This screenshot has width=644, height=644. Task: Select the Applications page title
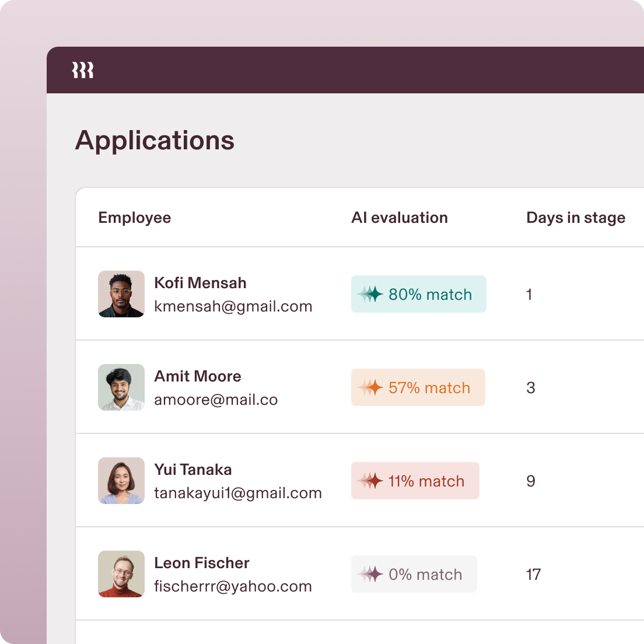[x=155, y=140]
